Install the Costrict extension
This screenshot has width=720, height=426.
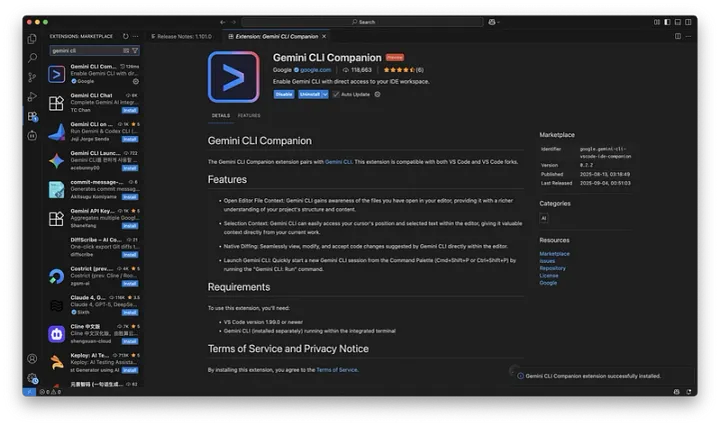click(x=129, y=284)
